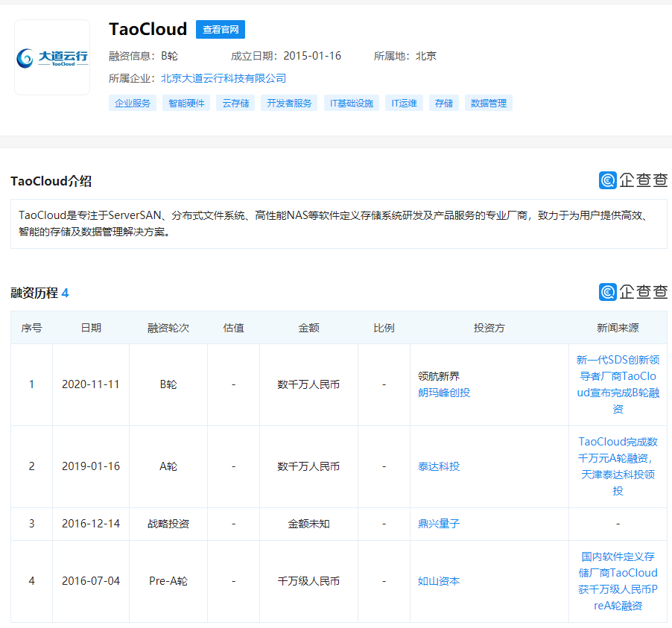Open 北京大道云行科技有限公司 company link
This screenshot has height=628, width=672.
[x=224, y=78]
